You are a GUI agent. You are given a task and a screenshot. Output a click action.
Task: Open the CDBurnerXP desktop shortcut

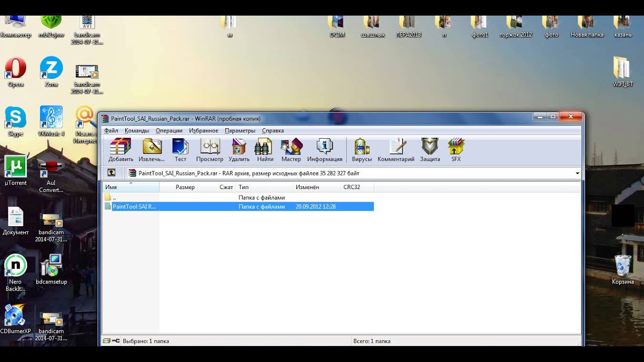16,319
